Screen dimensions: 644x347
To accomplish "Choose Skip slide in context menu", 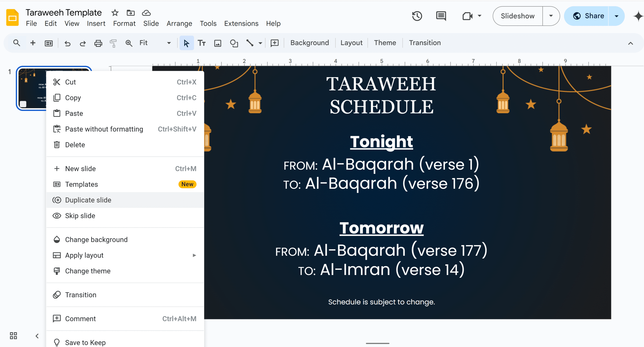I will (x=80, y=216).
